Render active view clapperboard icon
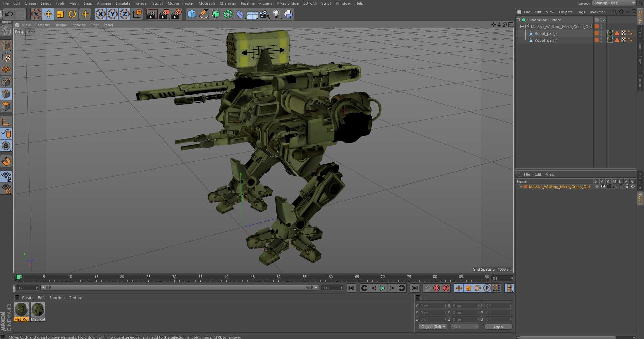Viewport: 644px width, 339px height. click(152, 14)
